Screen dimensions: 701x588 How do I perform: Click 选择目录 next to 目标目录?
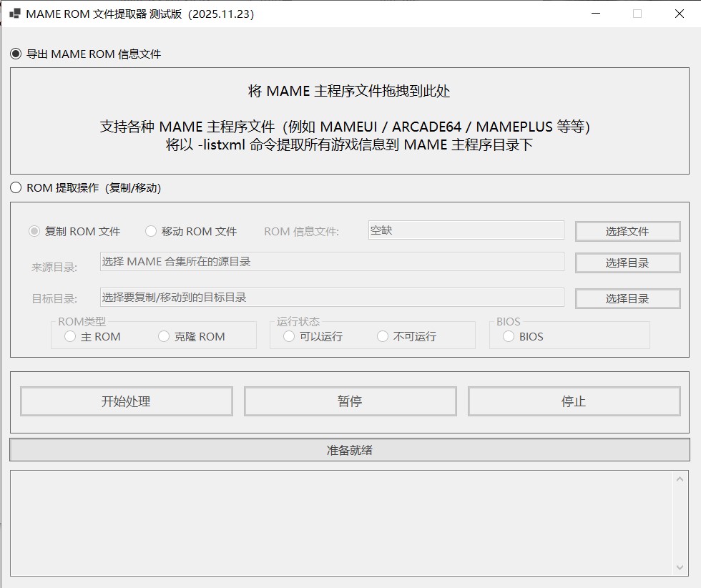coord(628,298)
